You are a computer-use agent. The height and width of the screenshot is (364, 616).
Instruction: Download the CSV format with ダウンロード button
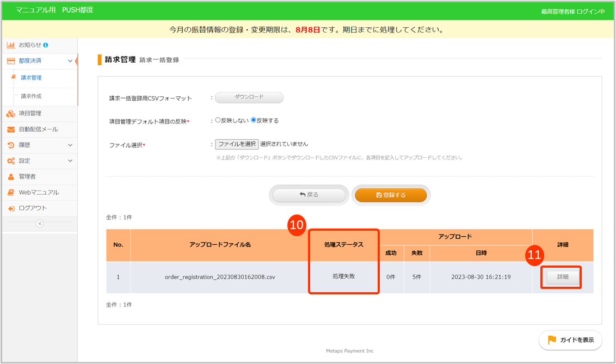coord(249,97)
